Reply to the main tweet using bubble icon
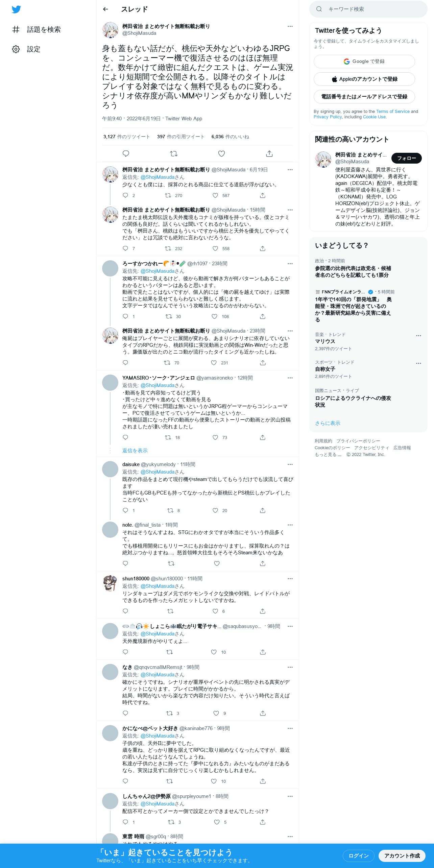Viewport: 434px width, 868px height. tap(126, 154)
